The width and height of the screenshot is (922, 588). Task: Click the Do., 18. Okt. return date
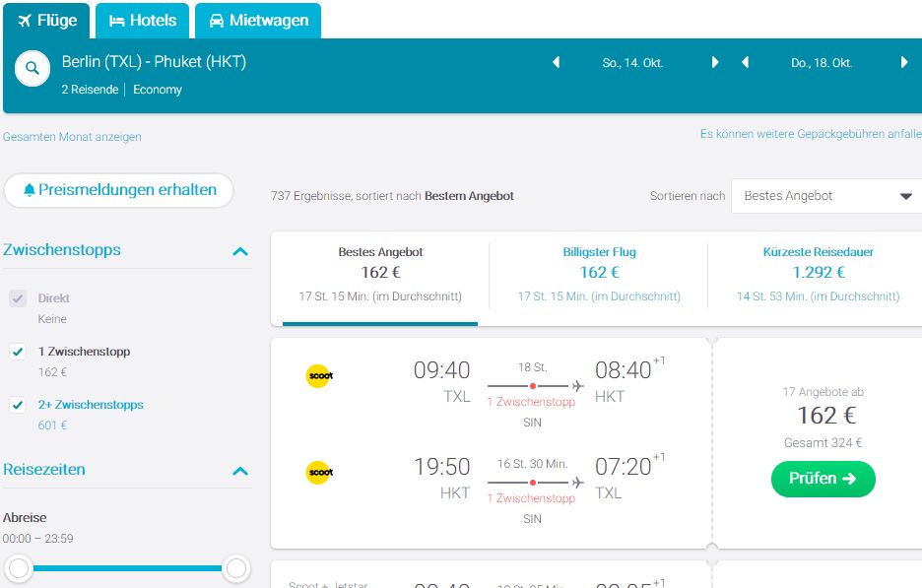pyautogui.click(x=822, y=63)
